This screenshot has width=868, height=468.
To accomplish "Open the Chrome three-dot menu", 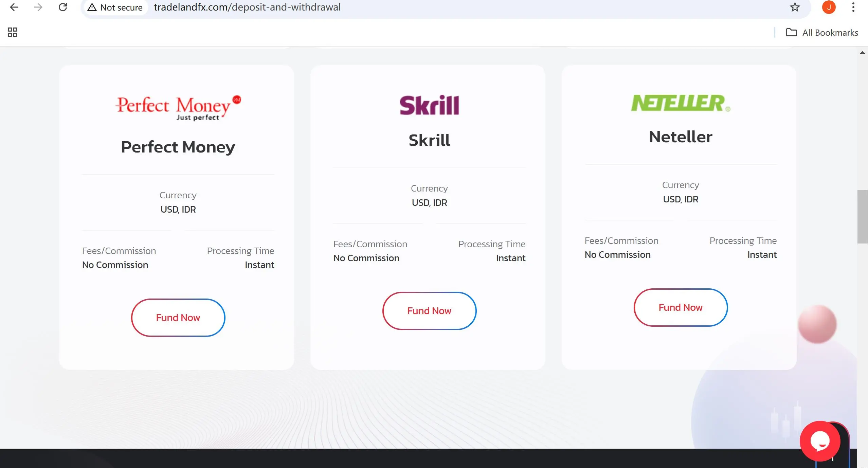I will [853, 7].
